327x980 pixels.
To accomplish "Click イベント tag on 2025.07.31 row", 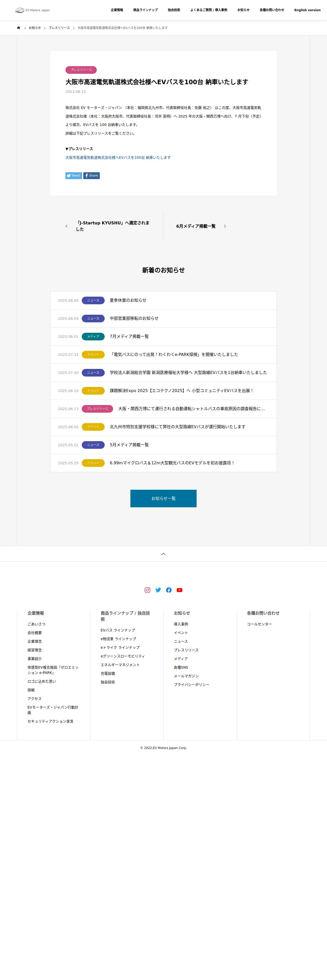I will coord(93,355).
